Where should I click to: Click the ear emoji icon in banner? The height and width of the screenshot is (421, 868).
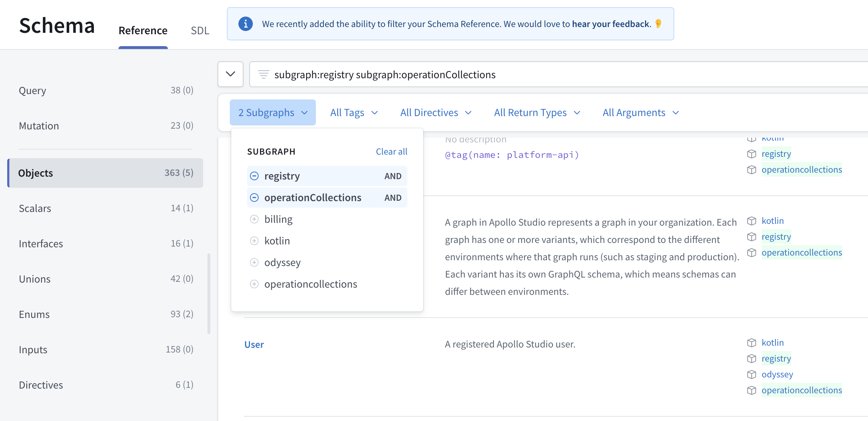(658, 24)
